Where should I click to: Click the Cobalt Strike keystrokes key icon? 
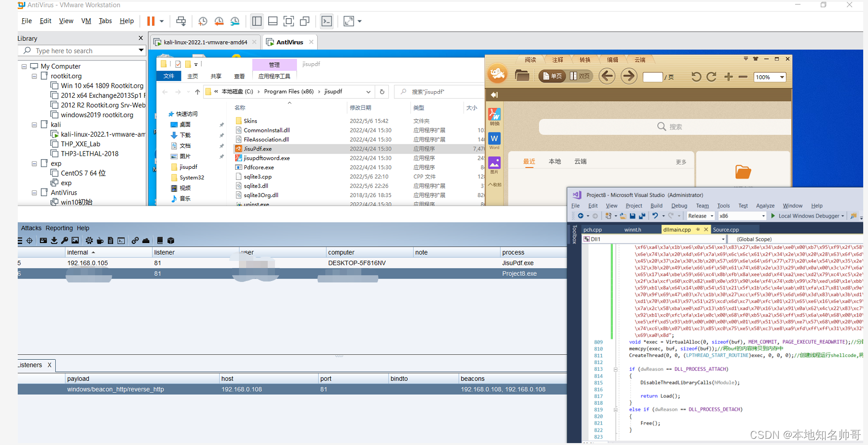click(64, 241)
